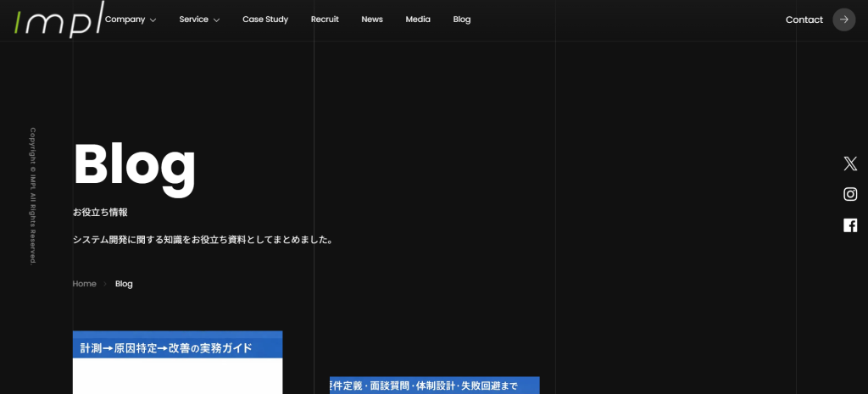Open the Instagram social icon

tap(850, 194)
